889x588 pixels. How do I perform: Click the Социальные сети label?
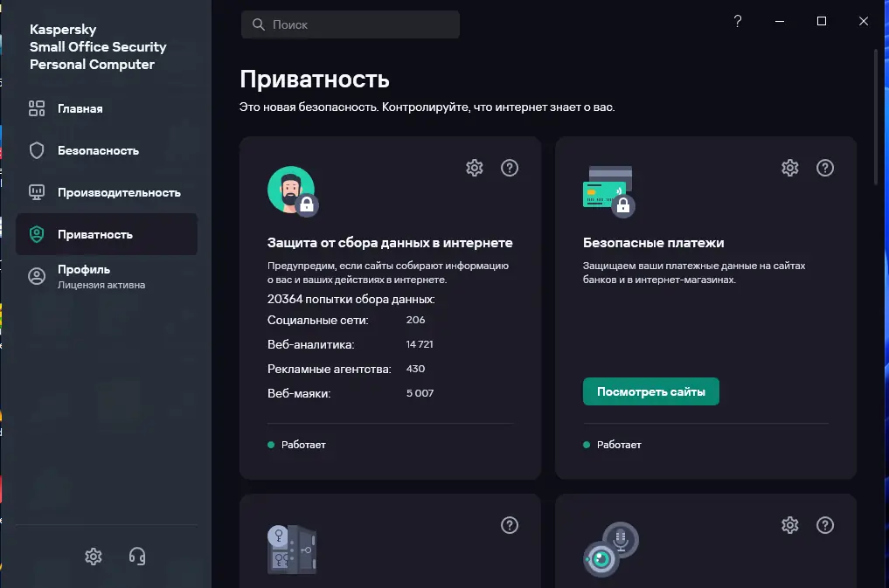click(x=317, y=320)
